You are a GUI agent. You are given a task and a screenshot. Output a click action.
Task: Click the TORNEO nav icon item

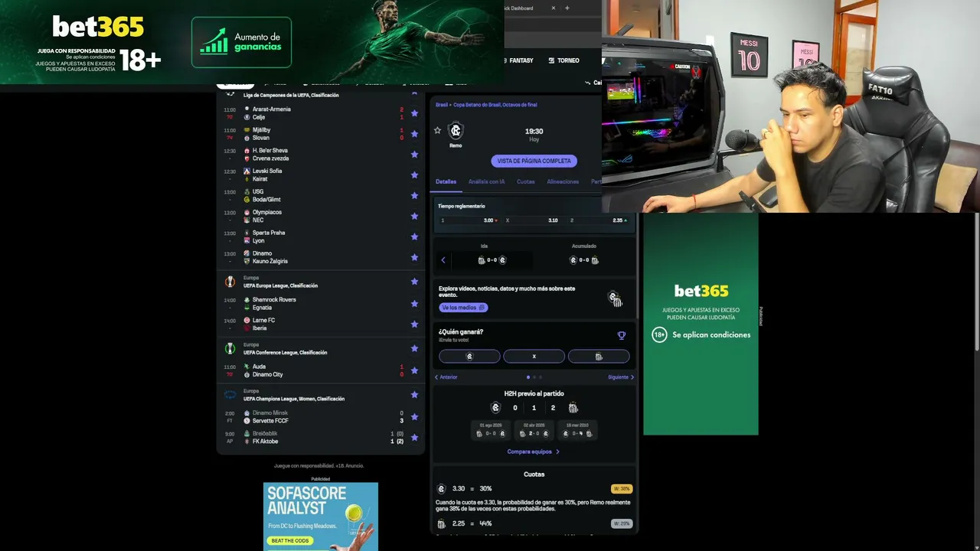pyautogui.click(x=564, y=60)
